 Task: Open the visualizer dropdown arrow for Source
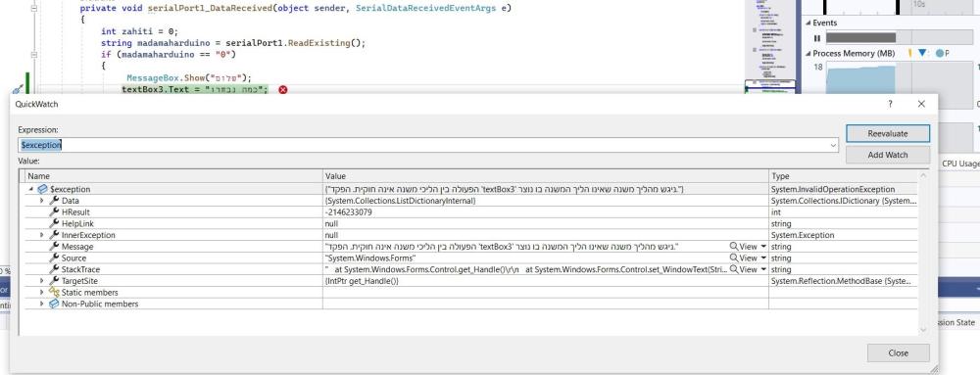pos(763,258)
